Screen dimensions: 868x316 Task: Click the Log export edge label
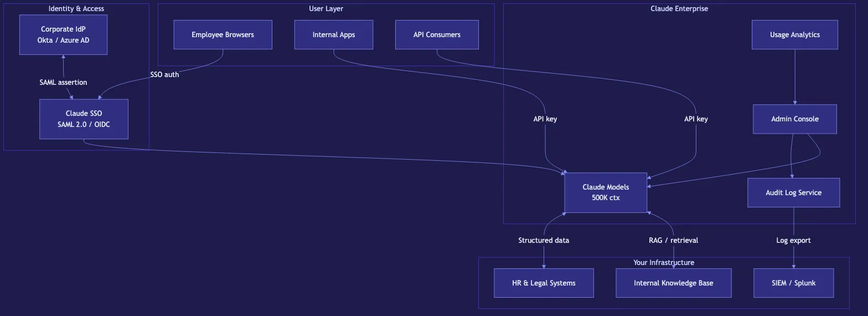point(793,240)
